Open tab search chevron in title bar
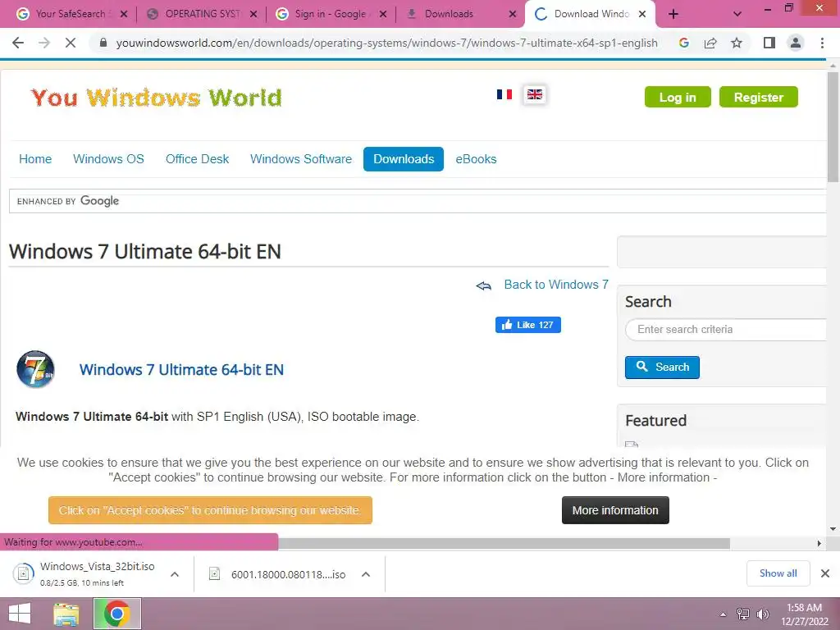The width and height of the screenshot is (840, 630). (737, 14)
